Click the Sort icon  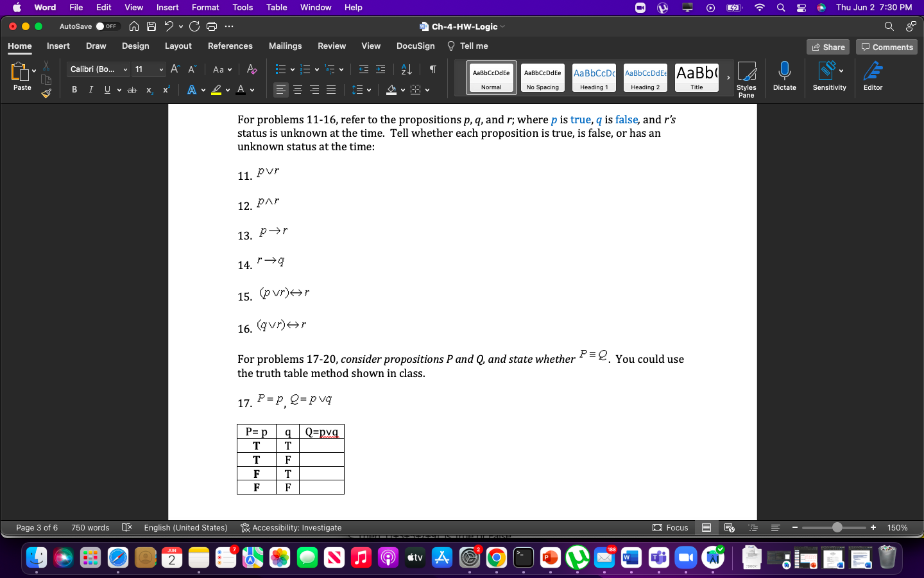405,67
